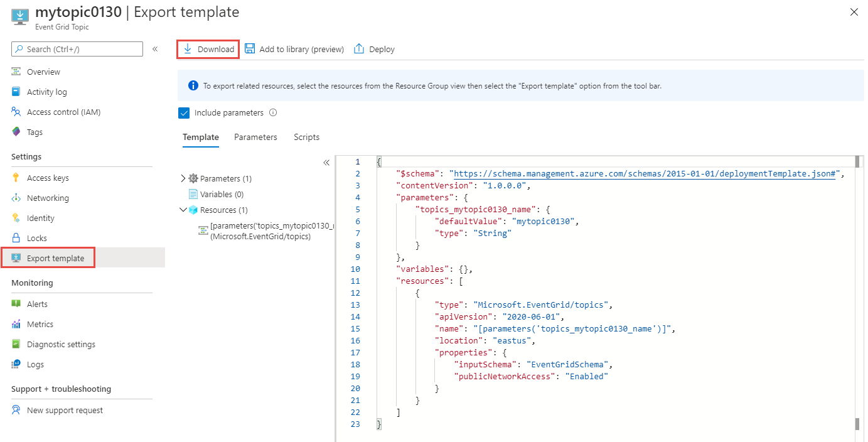The image size is (868, 442).
Task: Switch to the Parameters tab
Action: [x=255, y=137]
